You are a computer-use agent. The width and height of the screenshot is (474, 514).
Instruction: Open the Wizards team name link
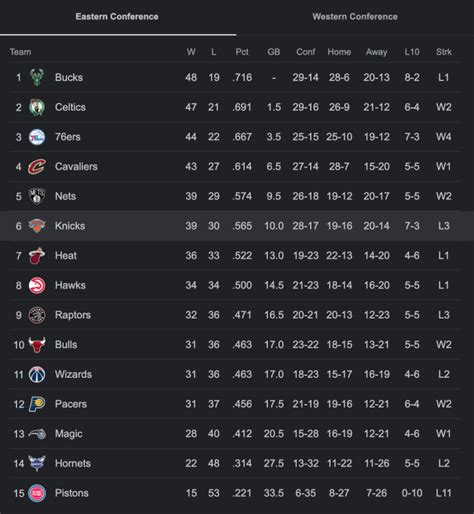coord(73,374)
